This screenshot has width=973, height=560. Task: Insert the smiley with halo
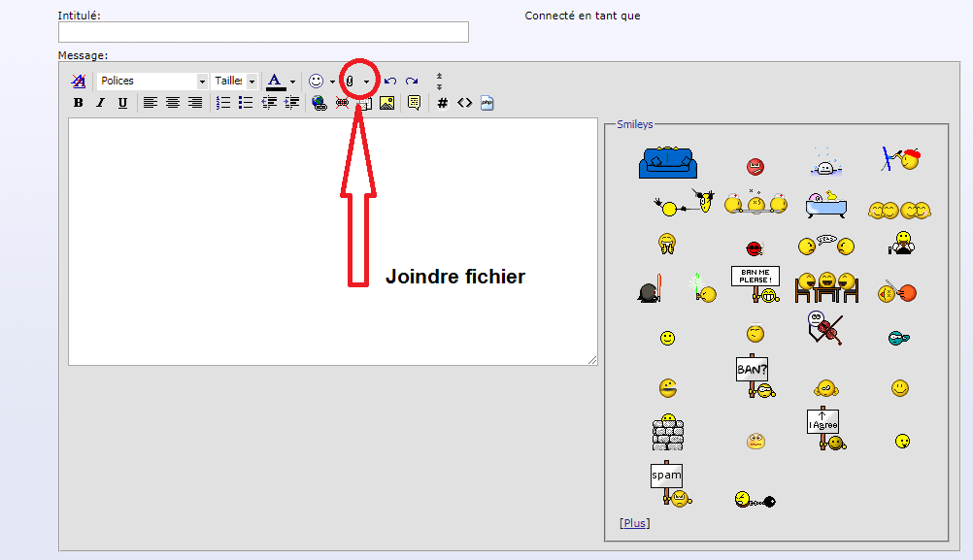(x=755, y=334)
